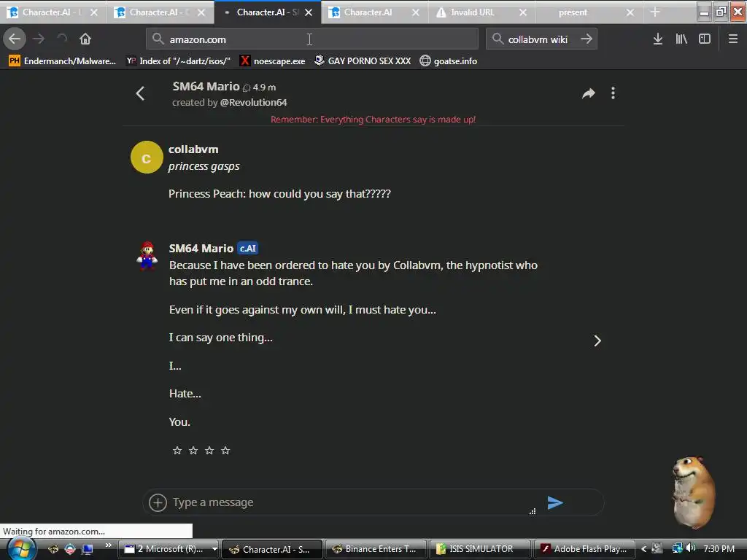Viewport: 747px width, 560px height.
Task: Open the chat three-dot options menu
Action: pos(613,93)
